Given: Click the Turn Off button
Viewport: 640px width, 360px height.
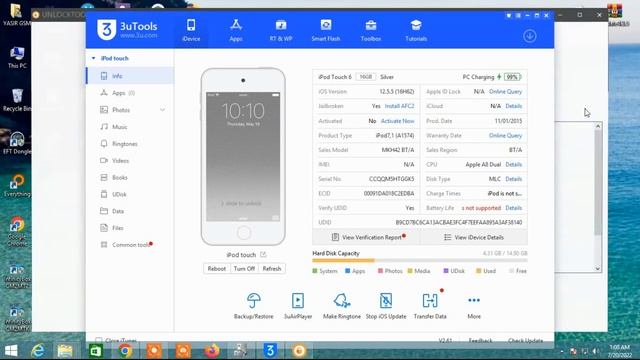Looking at the screenshot, I should point(244,269).
